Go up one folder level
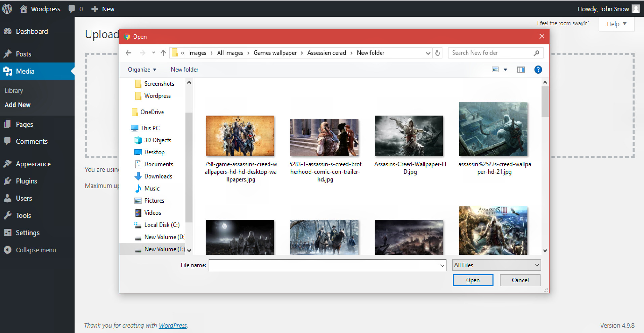Screen dimensions: 644x333 coord(163,53)
